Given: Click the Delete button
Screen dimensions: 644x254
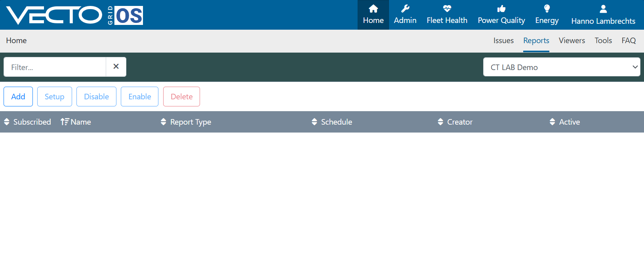Looking at the screenshot, I should pos(181,97).
